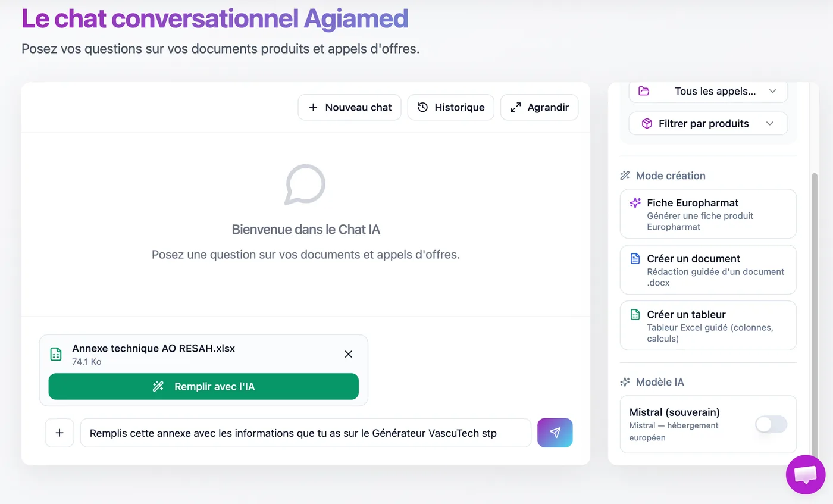Viewport: 833px width, 504px height.
Task: Remove the attached Annexe technique AO RESAH.xlsx file
Action: pyautogui.click(x=349, y=354)
